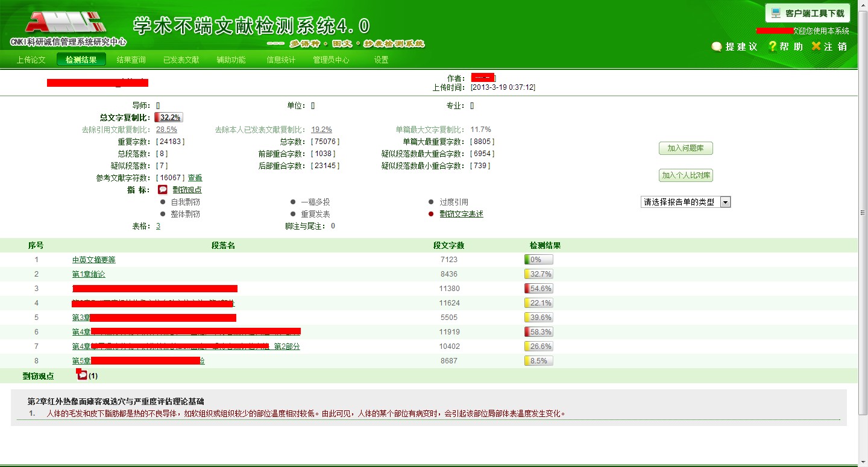
Task: Click the 检测结果 column header
Action: (x=546, y=245)
